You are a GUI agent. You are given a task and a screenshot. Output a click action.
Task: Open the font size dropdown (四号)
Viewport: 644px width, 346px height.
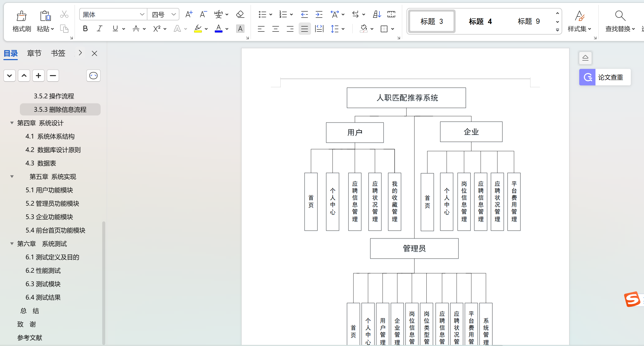pos(174,14)
